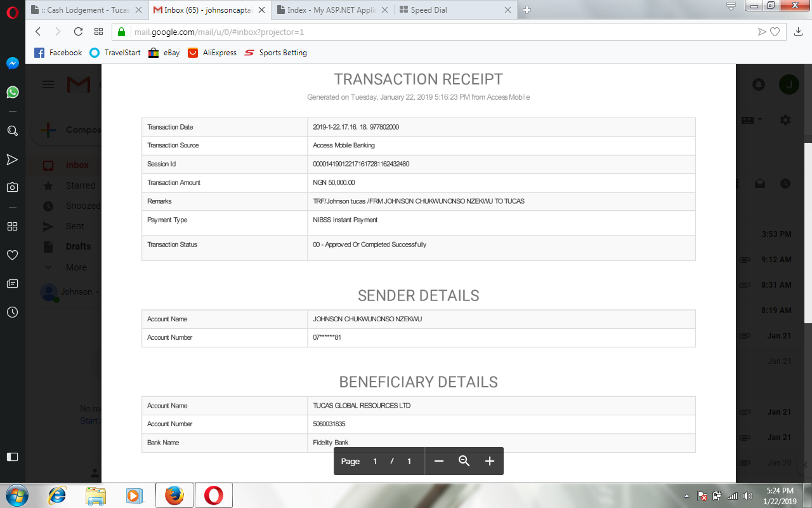Open a new tab with plus button
The image size is (812, 508).
point(527,10)
